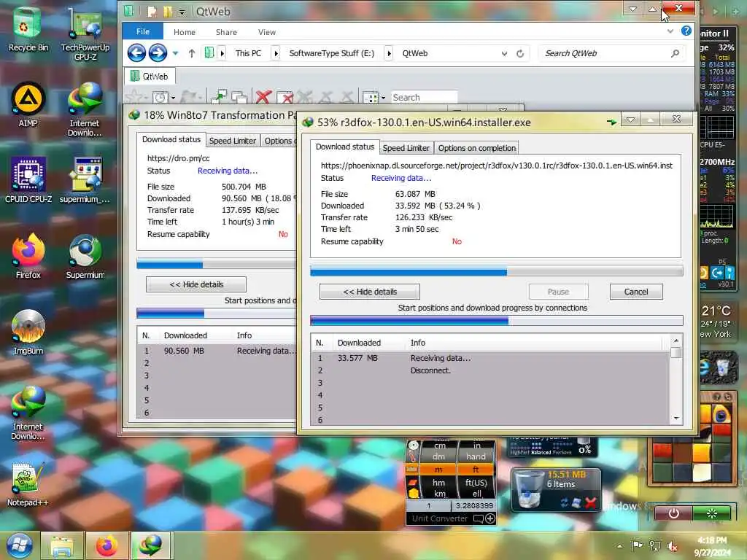This screenshot has width=747, height=560.
Task: Open TechPowerUp GPU-Z desktop shortcut
Action: tap(85, 34)
